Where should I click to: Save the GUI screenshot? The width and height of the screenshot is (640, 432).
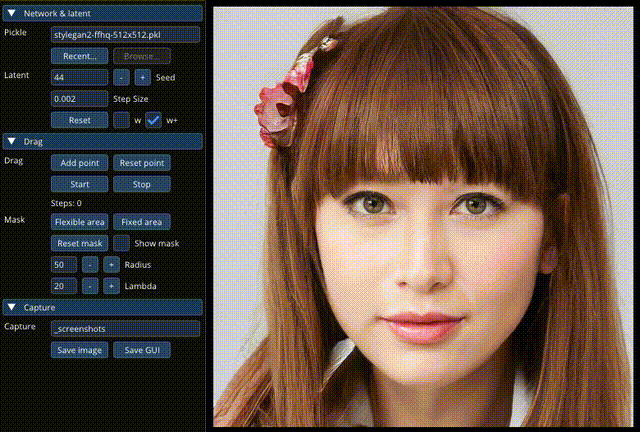pyautogui.click(x=142, y=350)
